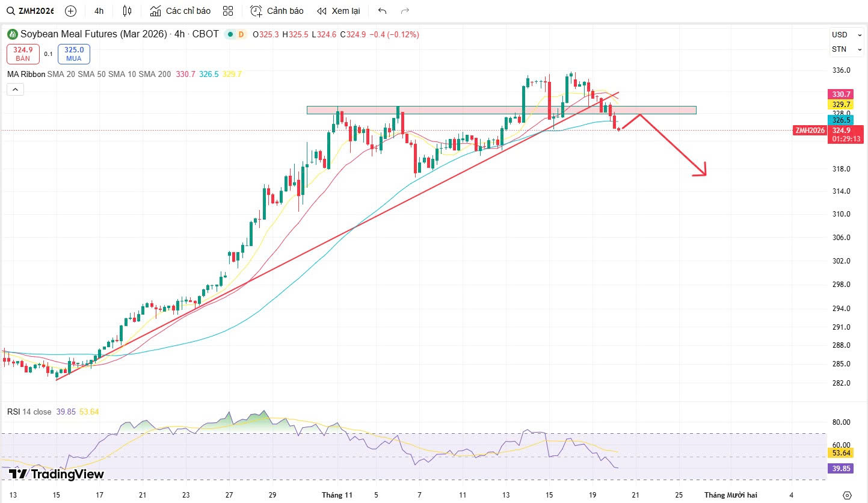Viewport: 868px width, 503px height.
Task: Select the MA Ribbon indicator label
Action: (x=25, y=74)
